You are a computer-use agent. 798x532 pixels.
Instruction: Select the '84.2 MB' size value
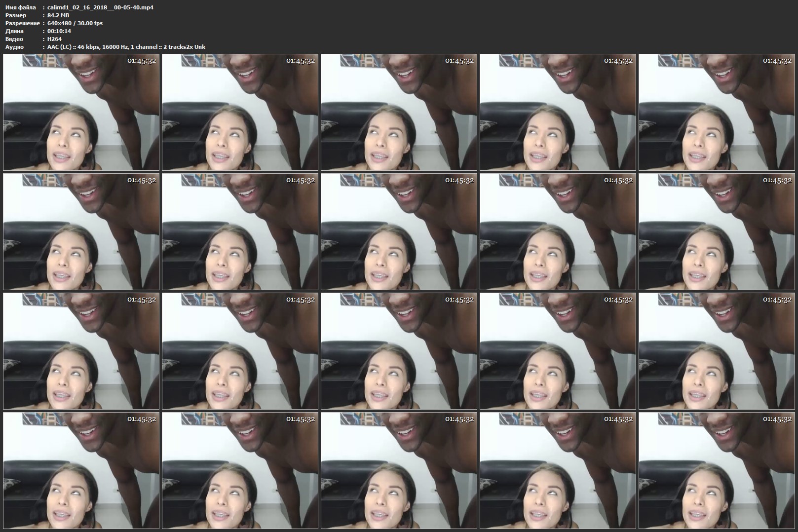[x=58, y=15]
